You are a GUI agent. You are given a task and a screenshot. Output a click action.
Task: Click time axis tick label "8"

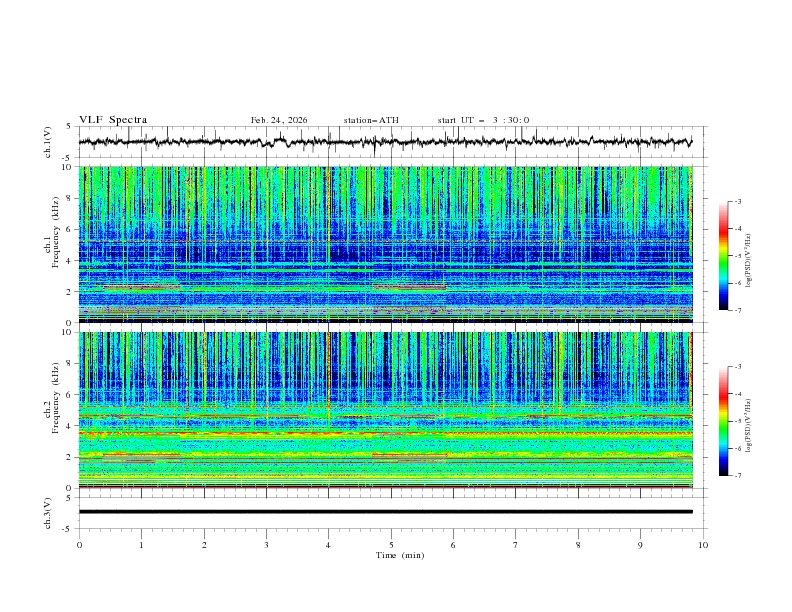(x=578, y=545)
